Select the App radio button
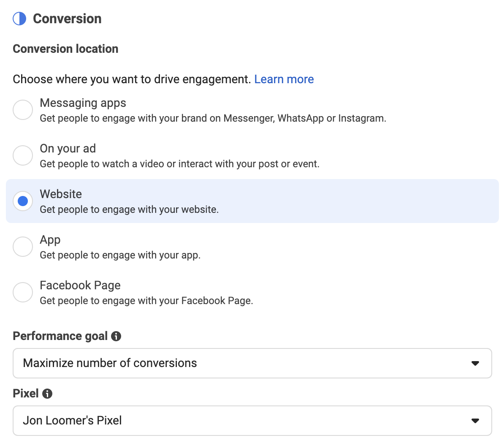Image resolution: width=504 pixels, height=446 pixels. [23, 247]
